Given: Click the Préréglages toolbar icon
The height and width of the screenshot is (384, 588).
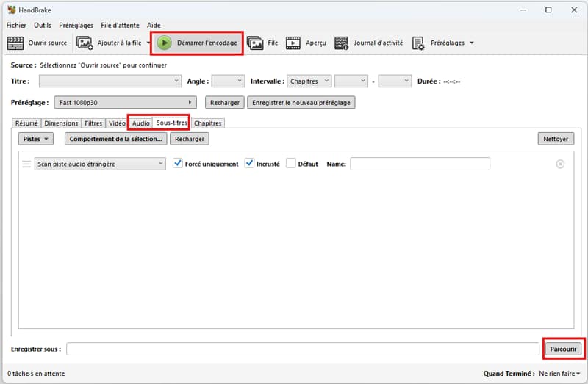Looking at the screenshot, I should click(419, 43).
